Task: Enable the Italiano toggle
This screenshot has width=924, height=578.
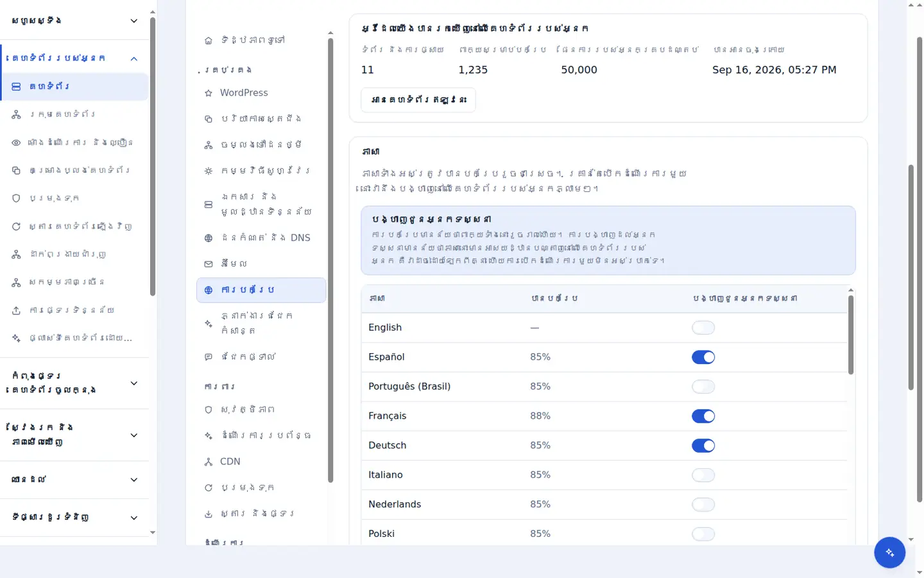Action: coord(703,475)
